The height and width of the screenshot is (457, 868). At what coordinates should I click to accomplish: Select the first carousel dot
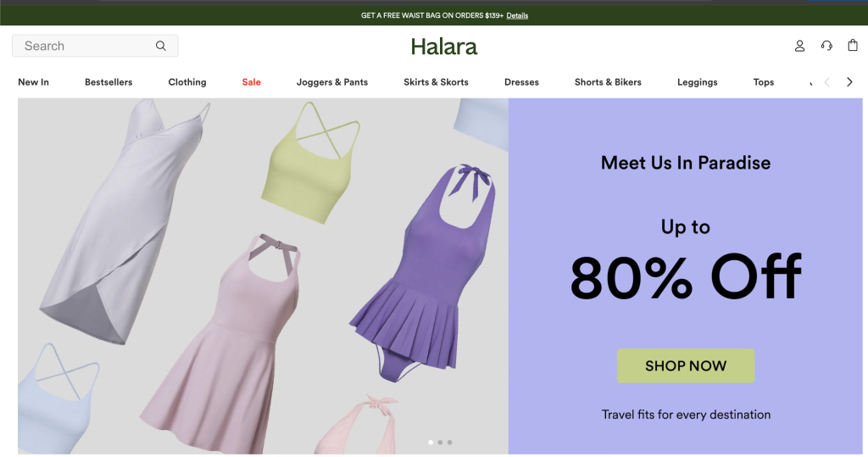(431, 442)
